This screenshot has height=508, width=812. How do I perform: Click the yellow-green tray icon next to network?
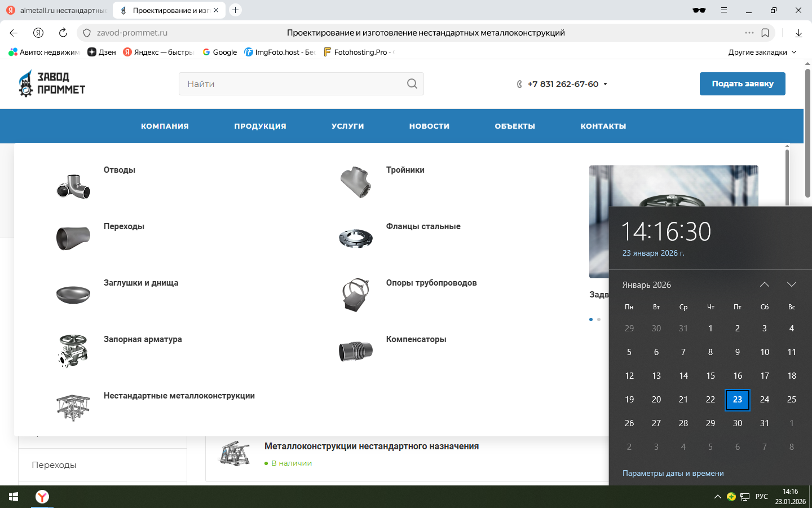731,497
